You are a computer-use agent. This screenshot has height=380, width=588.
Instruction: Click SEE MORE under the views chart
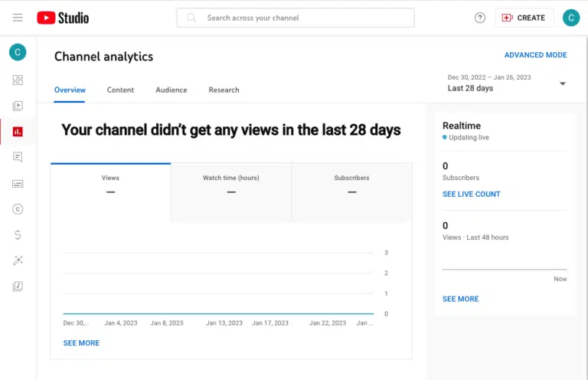pos(81,343)
